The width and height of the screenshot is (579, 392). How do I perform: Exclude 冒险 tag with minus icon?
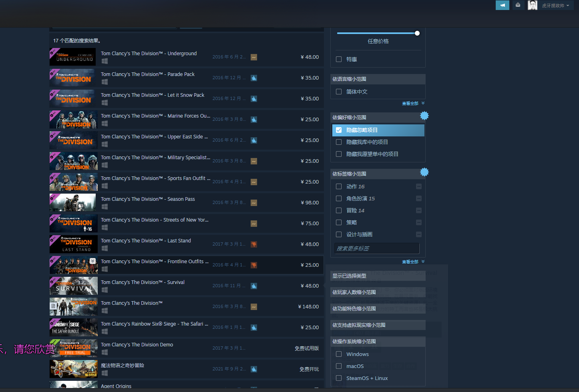tap(419, 210)
